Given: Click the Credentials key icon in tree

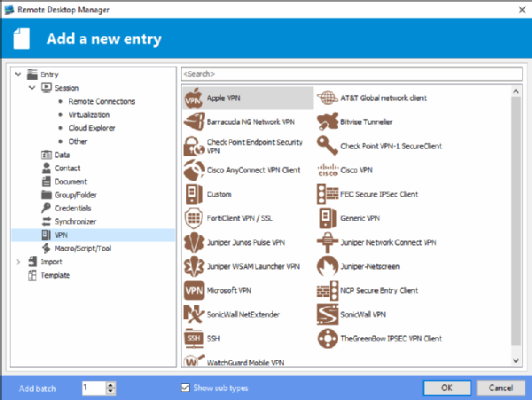Looking at the screenshot, I should tap(46, 208).
